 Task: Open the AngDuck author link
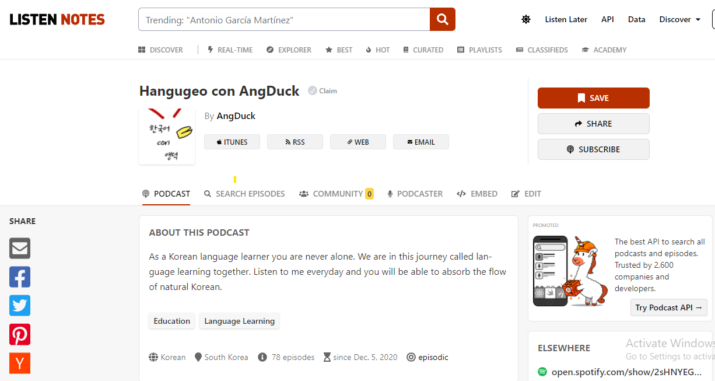point(236,116)
